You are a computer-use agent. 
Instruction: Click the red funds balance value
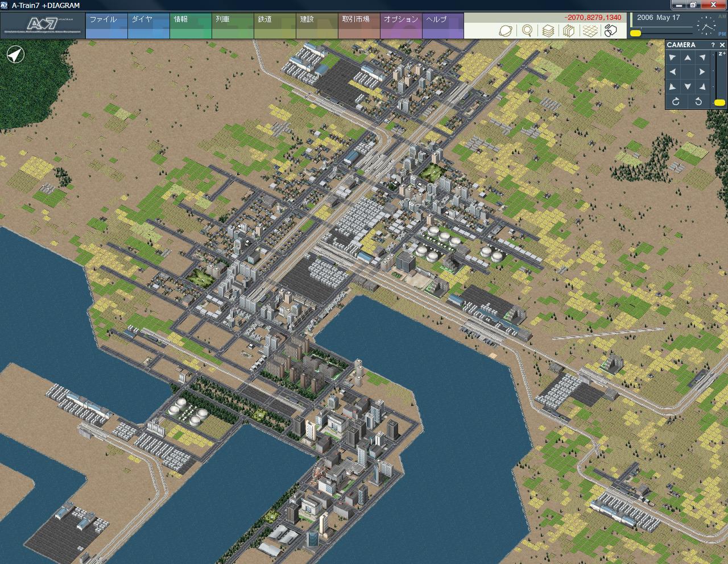(593, 18)
